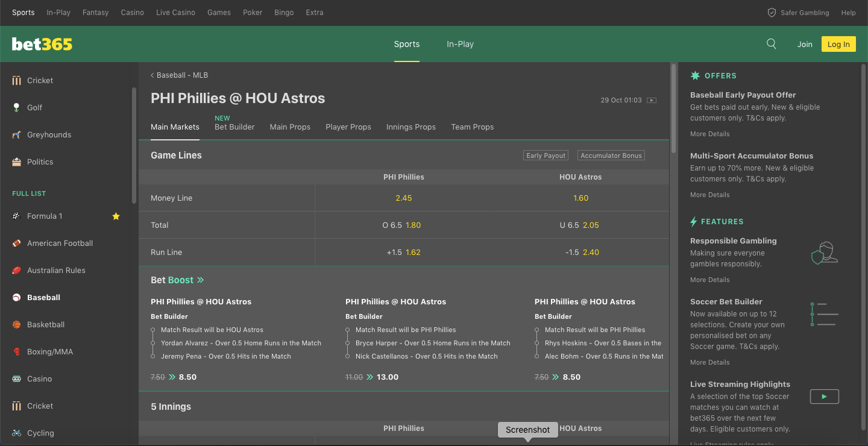Open Live Casino in the top bar
The height and width of the screenshot is (446, 868).
click(x=175, y=12)
